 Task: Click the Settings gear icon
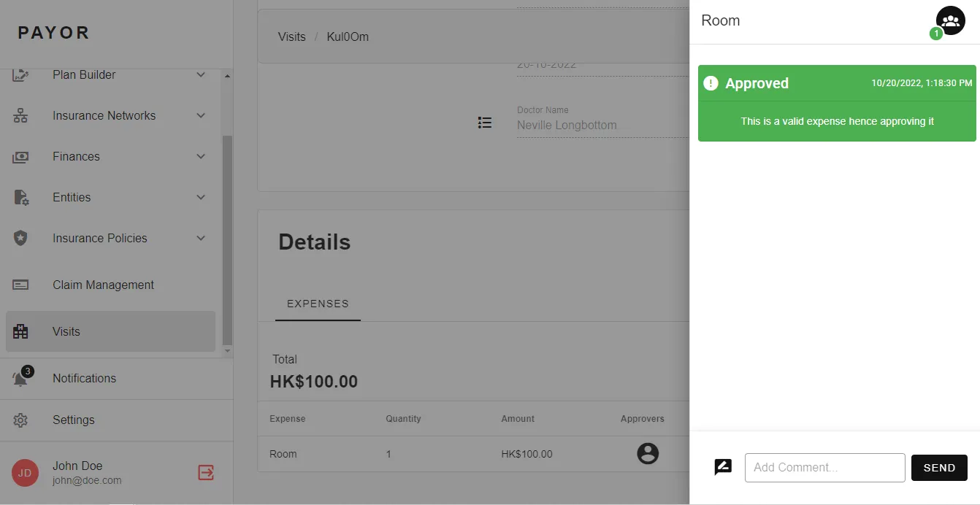(20, 420)
